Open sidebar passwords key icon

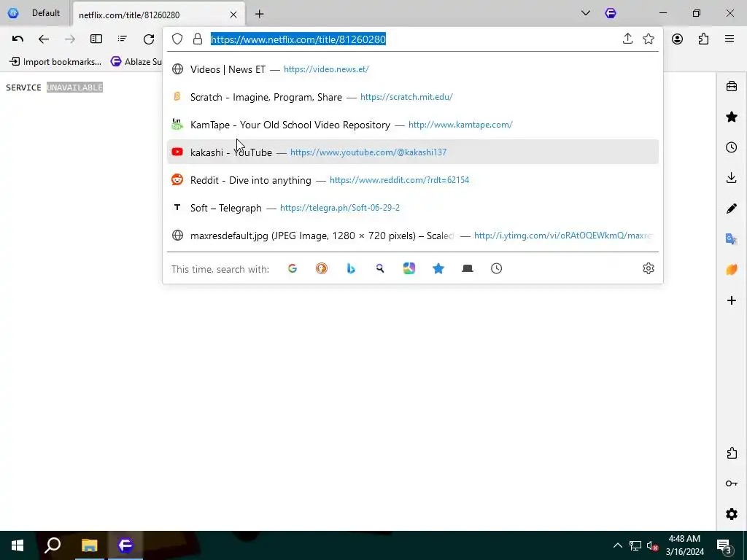(x=732, y=484)
